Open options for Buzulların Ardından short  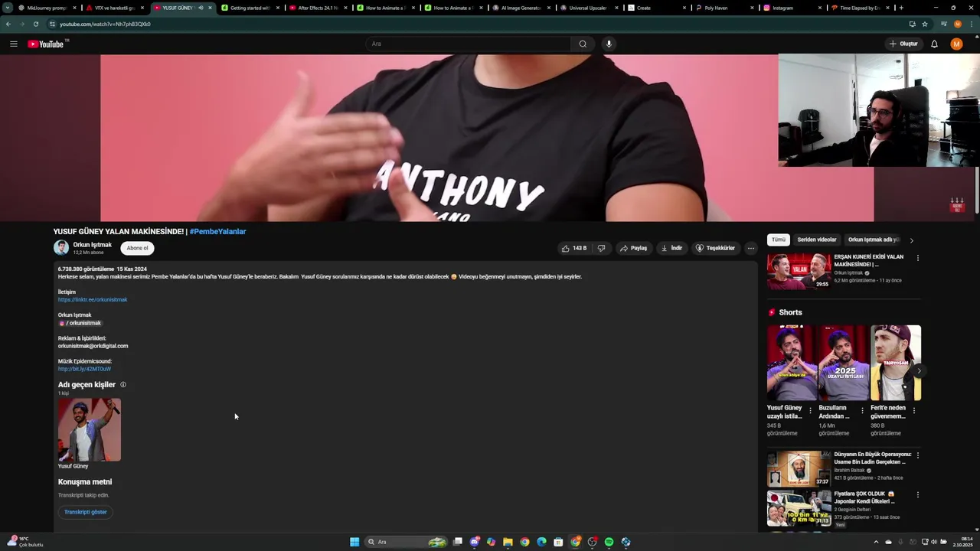862,410
